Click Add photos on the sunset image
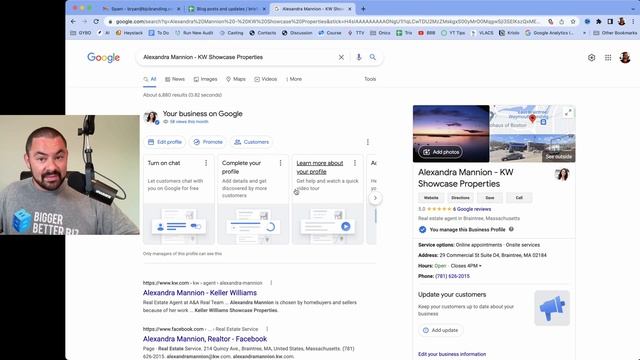Screen dimensions: 640x360 pos(440,152)
